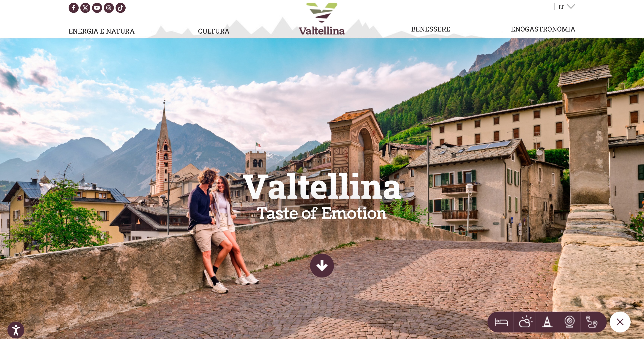Click the language chevron arrow

point(571,7)
